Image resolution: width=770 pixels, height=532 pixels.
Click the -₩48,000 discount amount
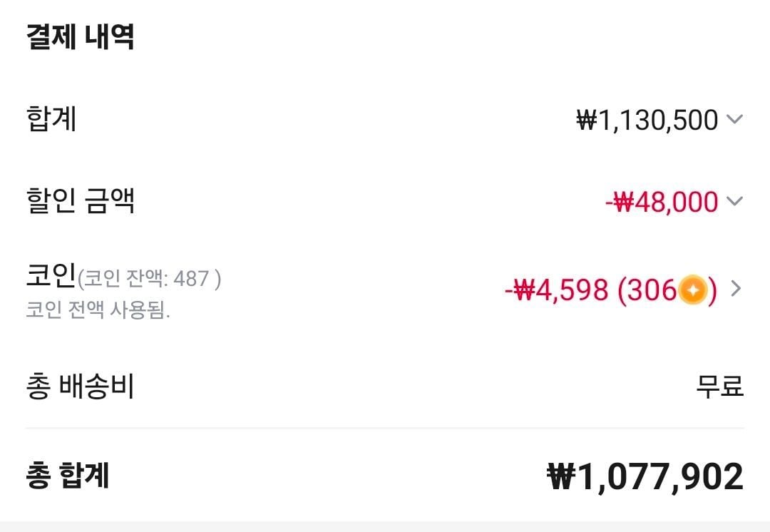(x=661, y=202)
